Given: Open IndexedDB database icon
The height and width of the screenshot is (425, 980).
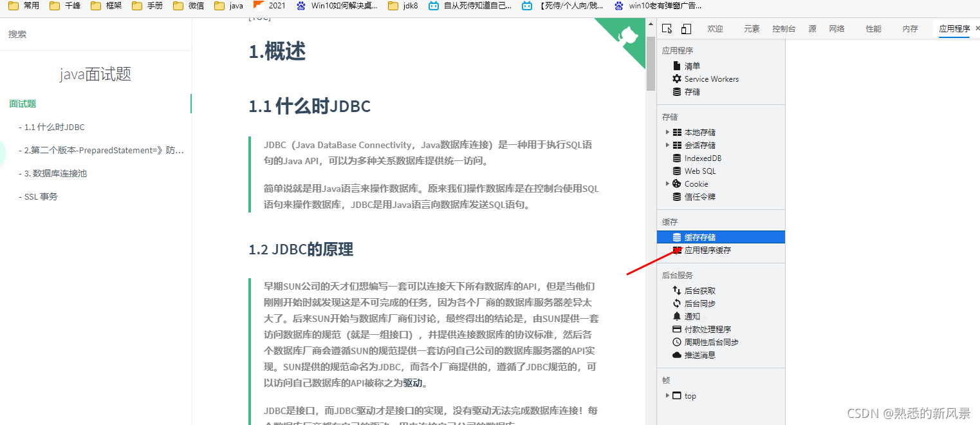Looking at the screenshot, I should point(677,158).
